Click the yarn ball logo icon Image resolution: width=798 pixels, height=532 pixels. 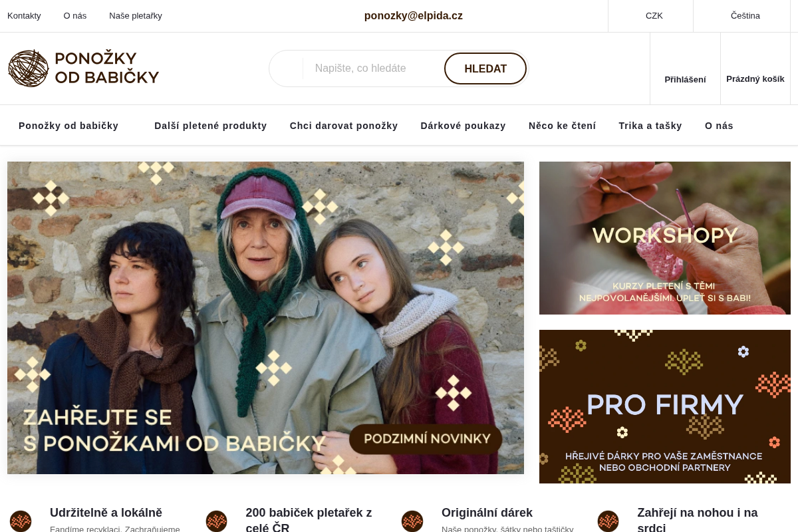pos(29,68)
